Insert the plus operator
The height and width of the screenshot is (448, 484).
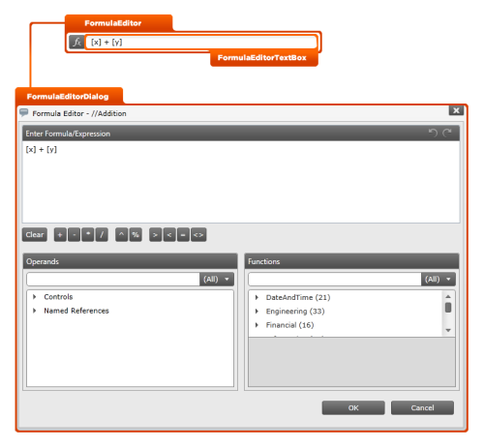coord(60,235)
